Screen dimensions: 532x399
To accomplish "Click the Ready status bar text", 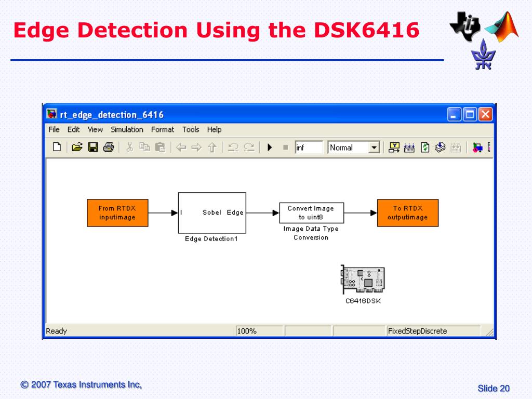I will pos(56,331).
